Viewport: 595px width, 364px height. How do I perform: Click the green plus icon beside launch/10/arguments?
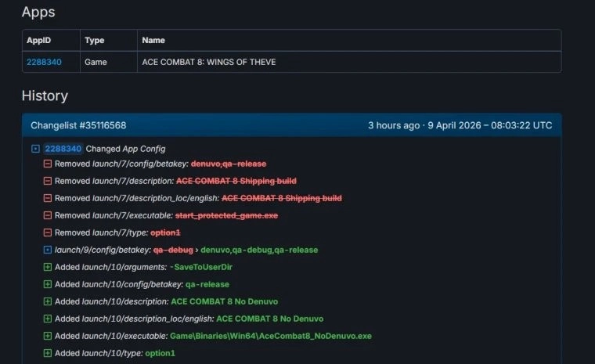tap(48, 267)
